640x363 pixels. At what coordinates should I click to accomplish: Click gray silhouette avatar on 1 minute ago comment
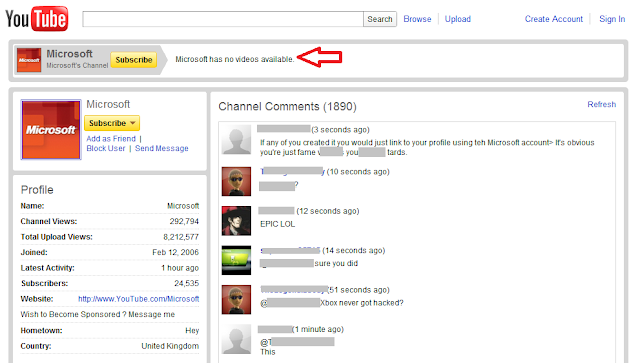pos(236,339)
